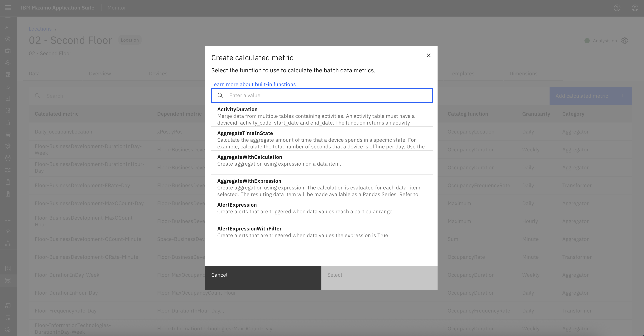Click the service bell sidebar icon
Screen dimensions: 644x336
coord(8,146)
